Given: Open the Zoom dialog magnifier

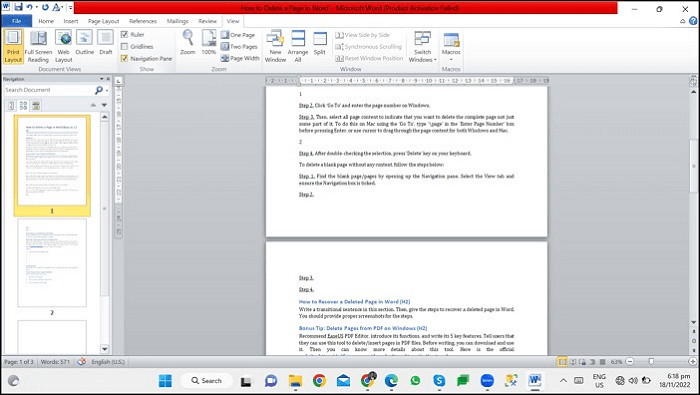Looking at the screenshot, I should tap(188, 43).
